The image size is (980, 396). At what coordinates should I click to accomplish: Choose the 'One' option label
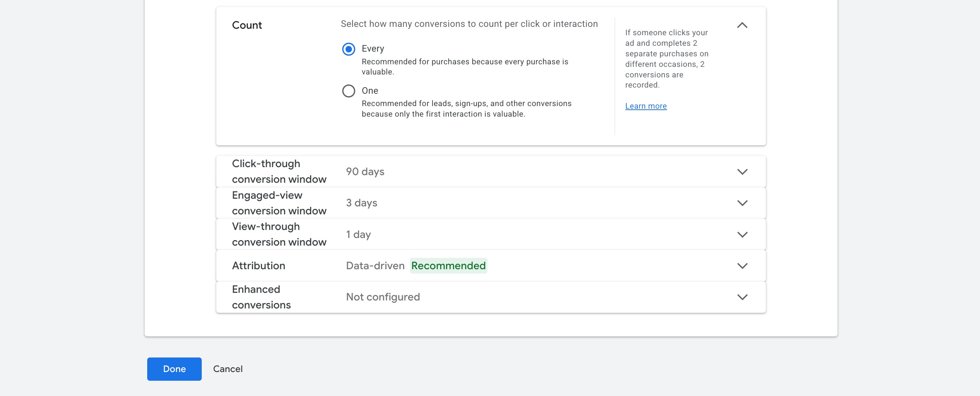tap(370, 91)
